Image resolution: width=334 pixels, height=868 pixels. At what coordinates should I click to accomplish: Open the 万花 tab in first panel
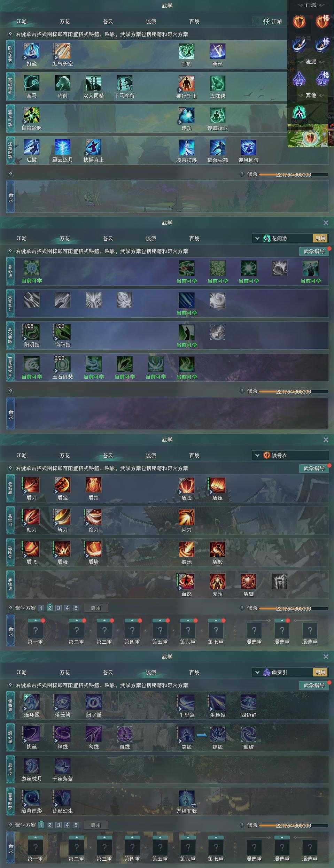65,22
